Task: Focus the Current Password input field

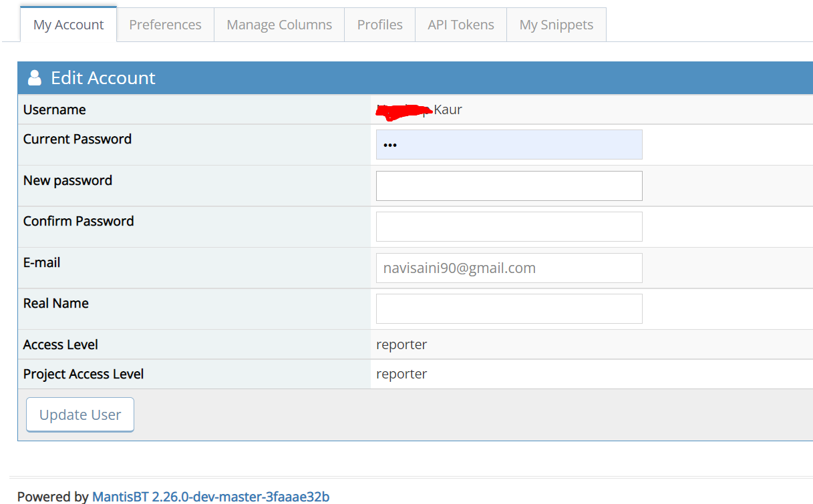Action: click(509, 145)
